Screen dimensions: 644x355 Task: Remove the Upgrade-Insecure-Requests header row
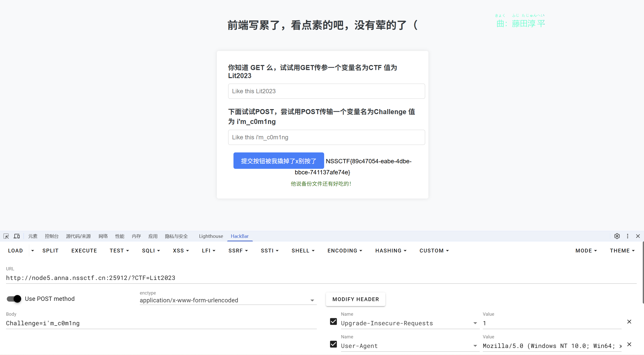click(x=629, y=321)
